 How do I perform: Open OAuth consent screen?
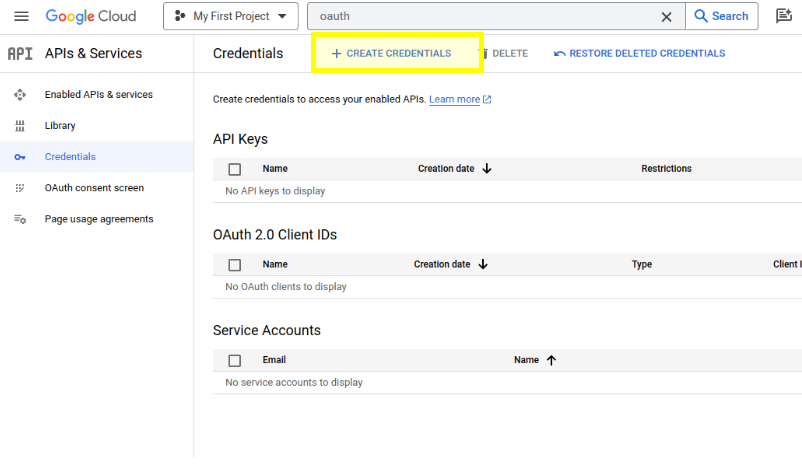click(x=94, y=188)
